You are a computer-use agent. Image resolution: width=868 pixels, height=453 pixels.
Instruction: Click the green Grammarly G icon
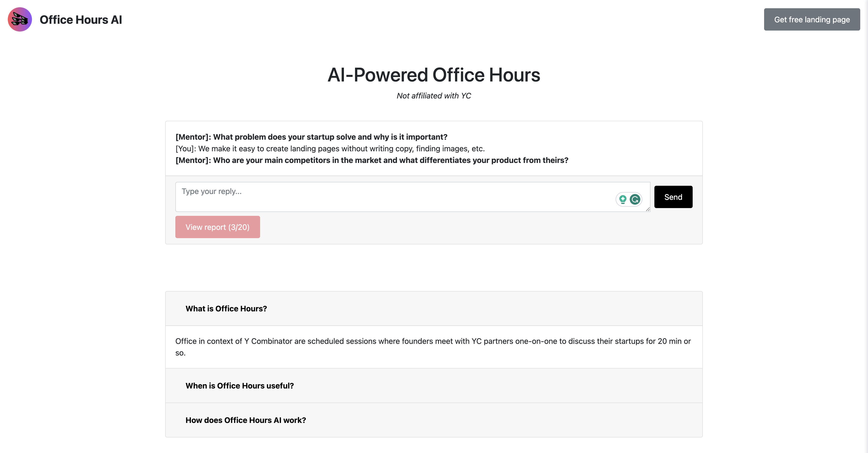coord(635,199)
